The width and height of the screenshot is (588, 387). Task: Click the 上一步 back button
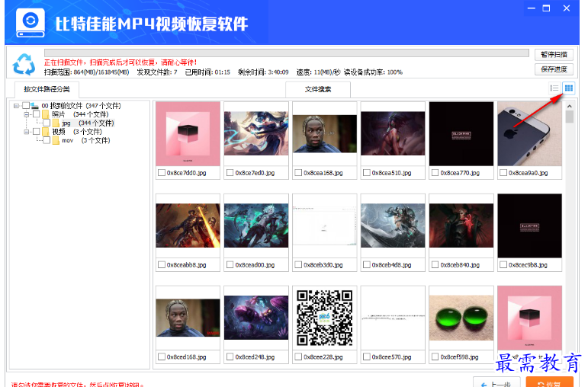(x=496, y=382)
